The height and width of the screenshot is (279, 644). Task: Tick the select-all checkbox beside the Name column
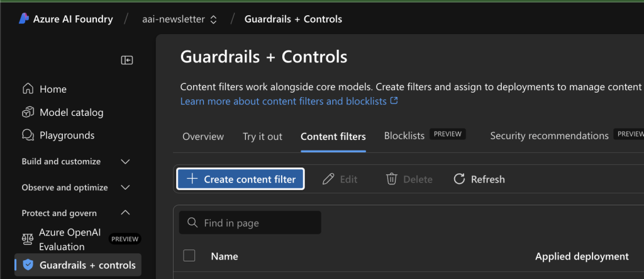coord(189,256)
